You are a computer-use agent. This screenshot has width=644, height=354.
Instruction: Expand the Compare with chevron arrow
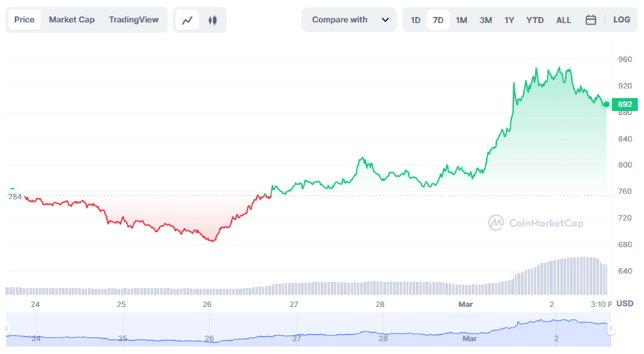[385, 20]
